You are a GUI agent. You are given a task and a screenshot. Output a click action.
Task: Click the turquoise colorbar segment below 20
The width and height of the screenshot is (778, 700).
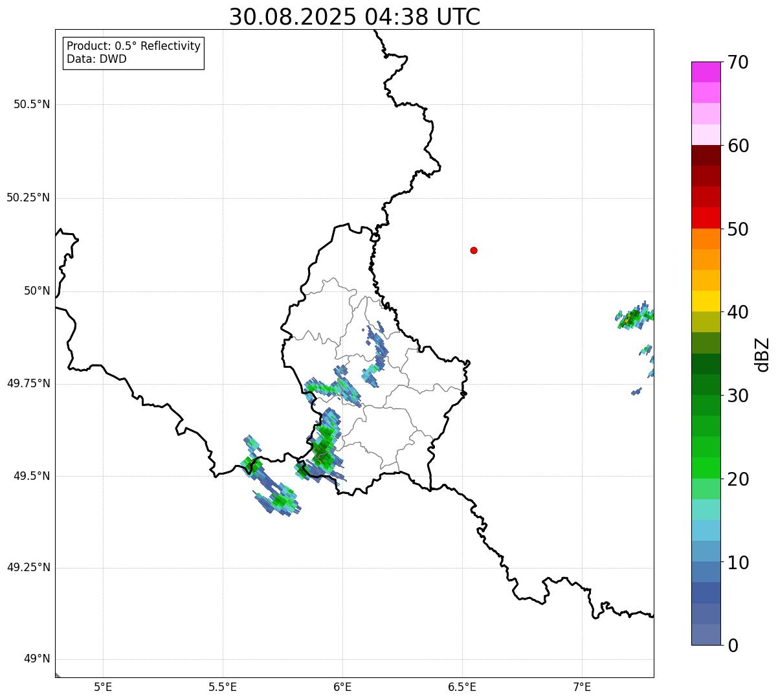706,510
